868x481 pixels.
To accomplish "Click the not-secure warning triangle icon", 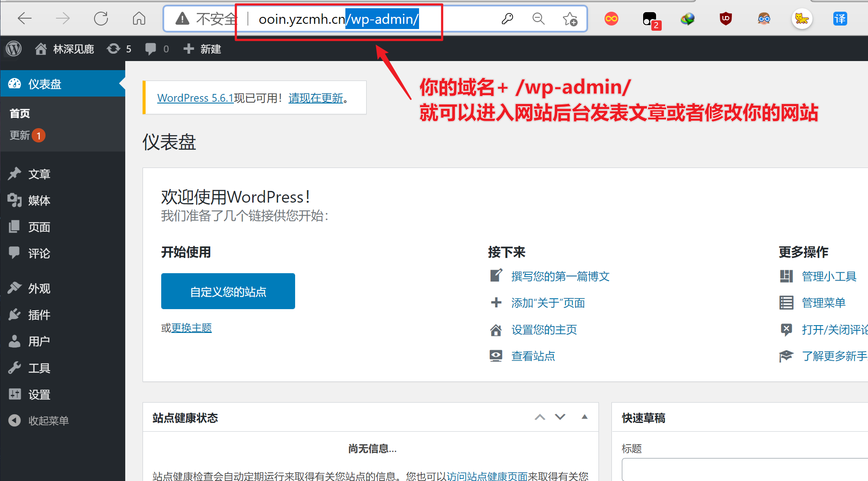I will (182, 19).
